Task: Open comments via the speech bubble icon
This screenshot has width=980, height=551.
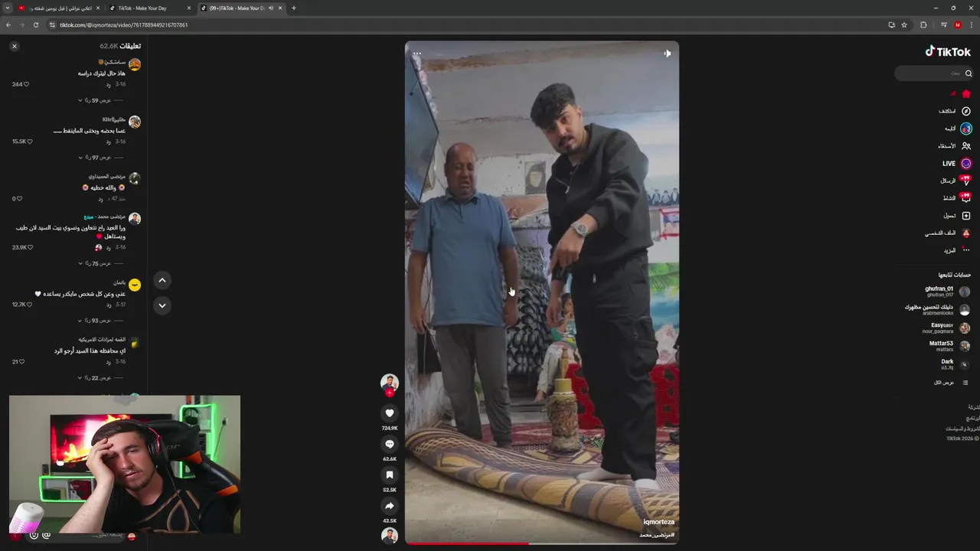Action: click(390, 445)
